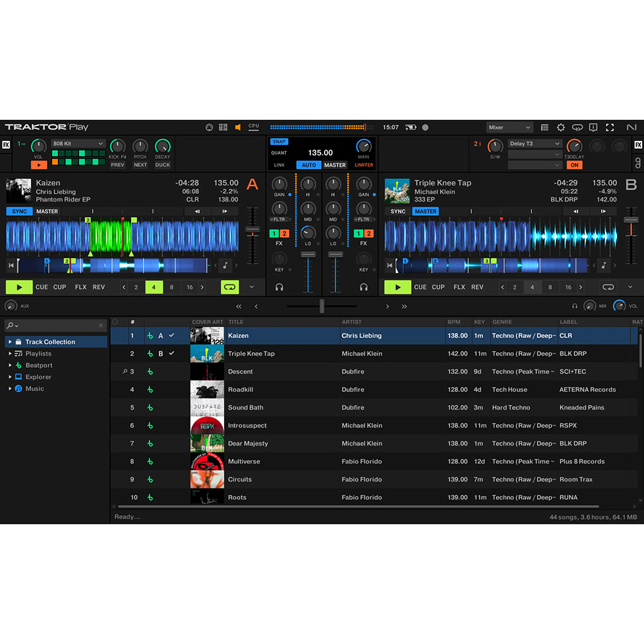Select Playlists in the browser sidebar
This screenshot has height=644, width=644.
click(37, 354)
